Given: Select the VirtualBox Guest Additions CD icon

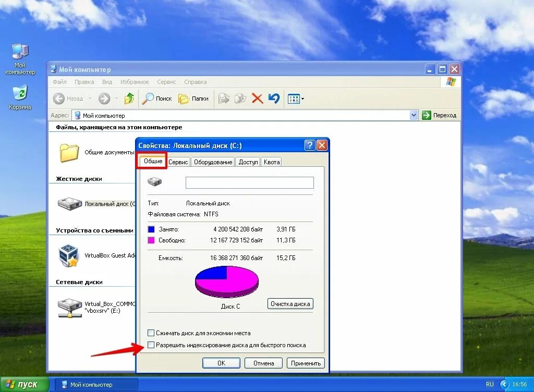Looking at the screenshot, I should pos(68,255).
